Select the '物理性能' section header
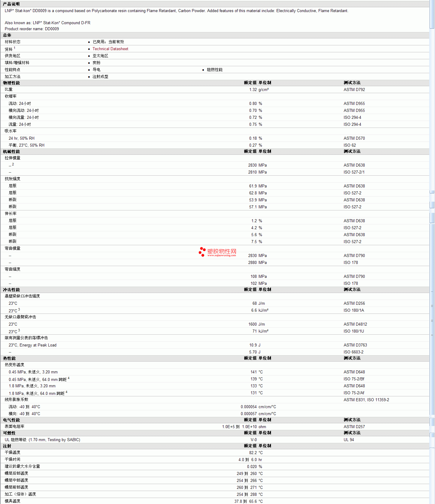This screenshot has height=504, width=435. tap(11, 83)
